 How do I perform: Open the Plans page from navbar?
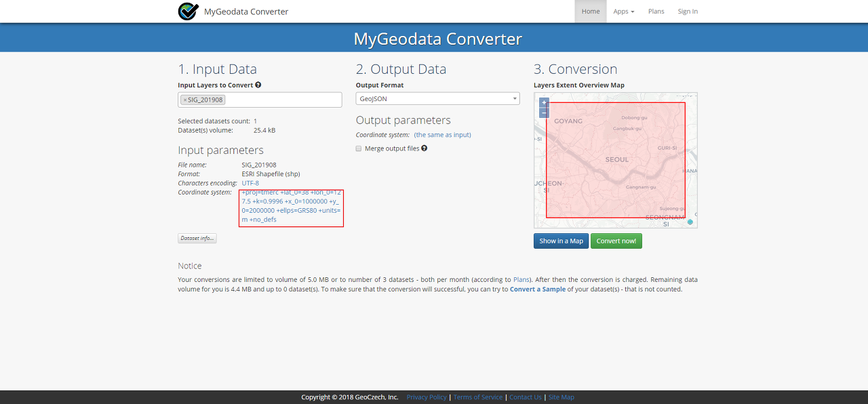656,12
